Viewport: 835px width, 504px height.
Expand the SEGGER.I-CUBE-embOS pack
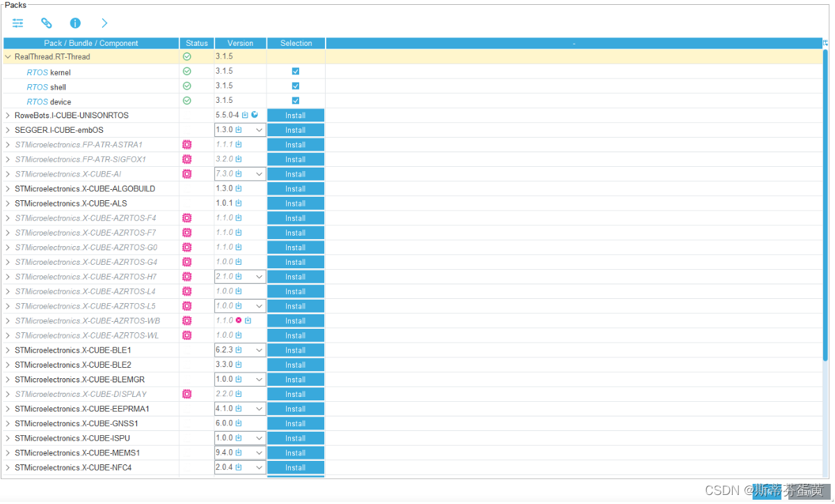8,130
